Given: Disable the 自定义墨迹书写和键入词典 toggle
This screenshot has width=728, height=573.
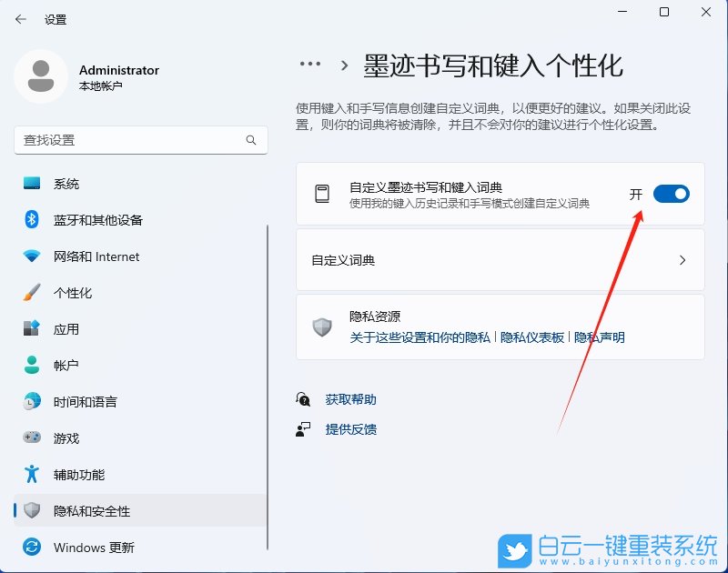Looking at the screenshot, I should 672,194.
